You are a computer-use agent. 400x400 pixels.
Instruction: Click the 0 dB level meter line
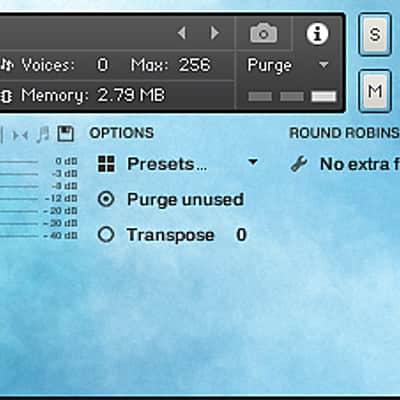(x=19, y=162)
